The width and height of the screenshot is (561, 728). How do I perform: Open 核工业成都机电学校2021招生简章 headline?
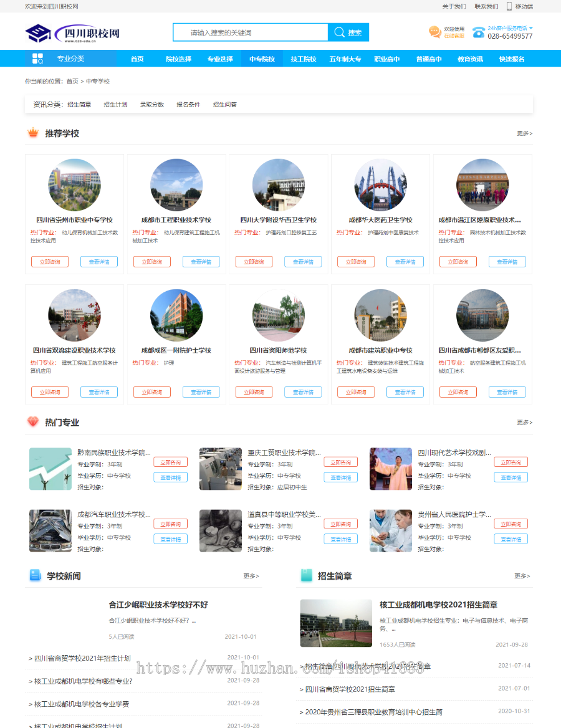pos(438,605)
